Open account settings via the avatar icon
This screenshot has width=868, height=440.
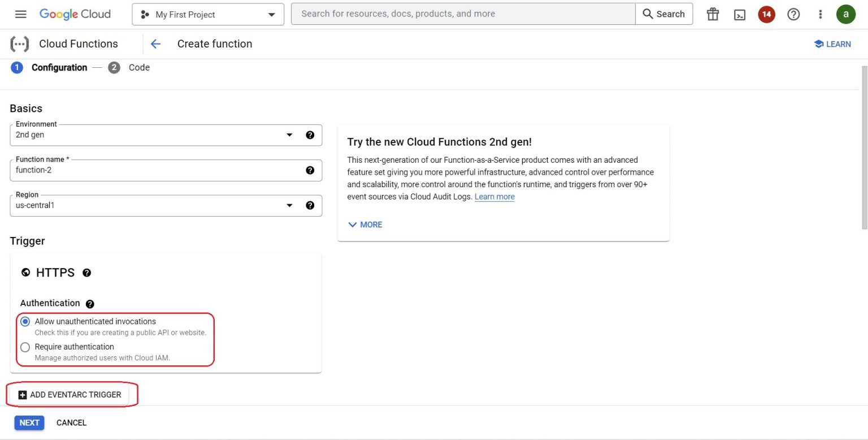coord(846,14)
